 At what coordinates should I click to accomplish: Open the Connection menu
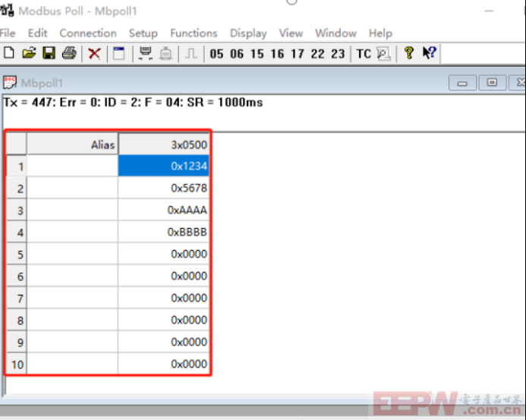click(88, 33)
